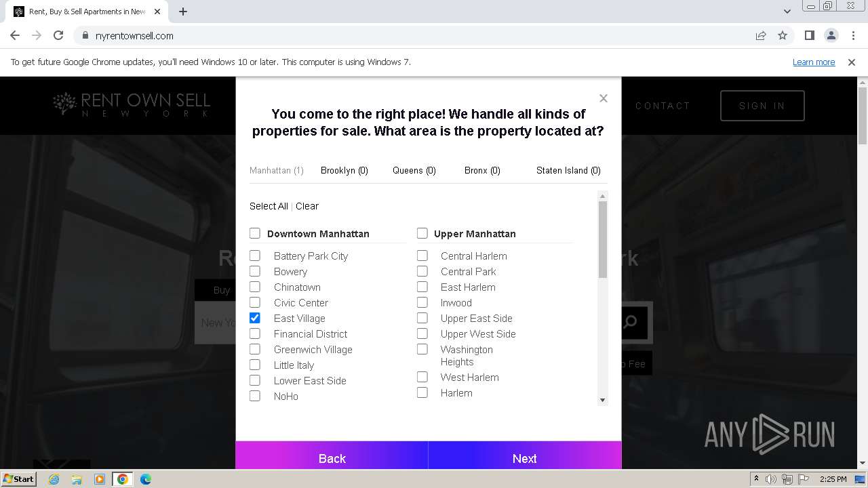Open the Staten Island (0) tab
Screen dimensions: 868x488
568,170
